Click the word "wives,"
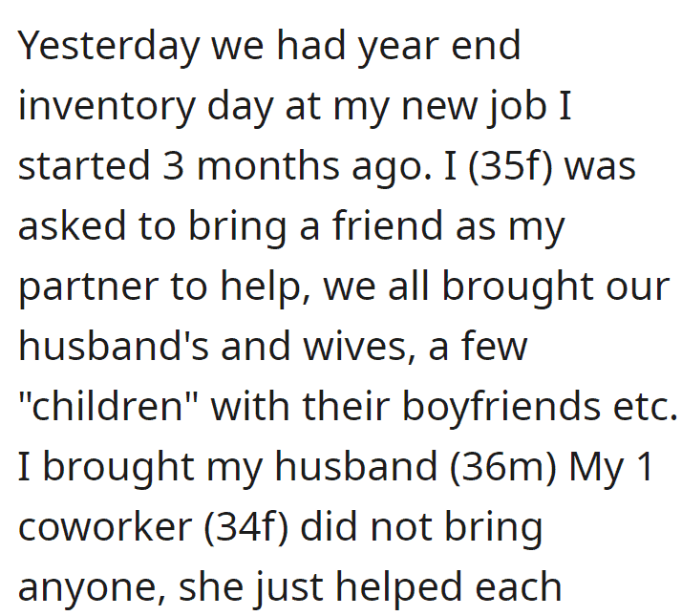 [359, 347]
